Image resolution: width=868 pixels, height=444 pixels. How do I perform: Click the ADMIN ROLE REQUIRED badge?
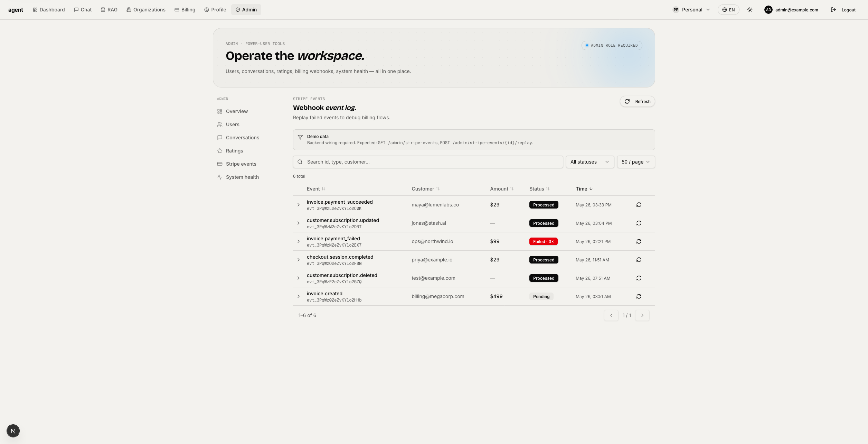click(612, 45)
